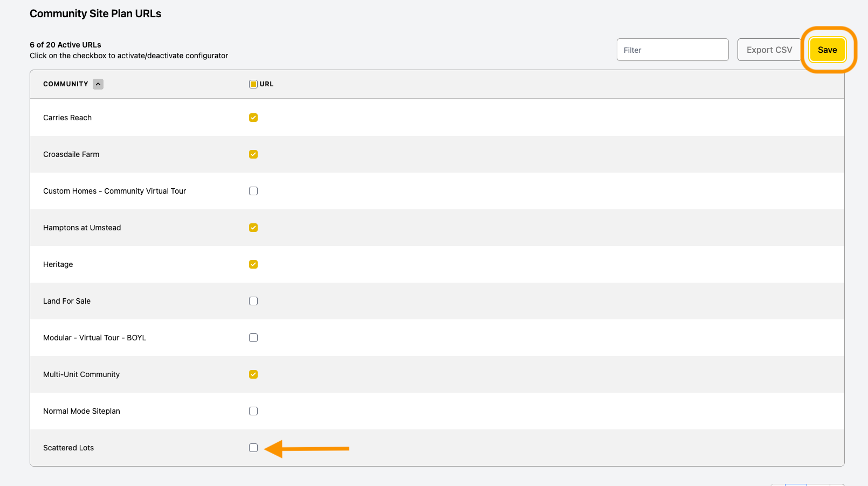The width and height of the screenshot is (868, 486).
Task: Check the Modular Virtual Tour BOYL checkbox
Action: (253, 338)
